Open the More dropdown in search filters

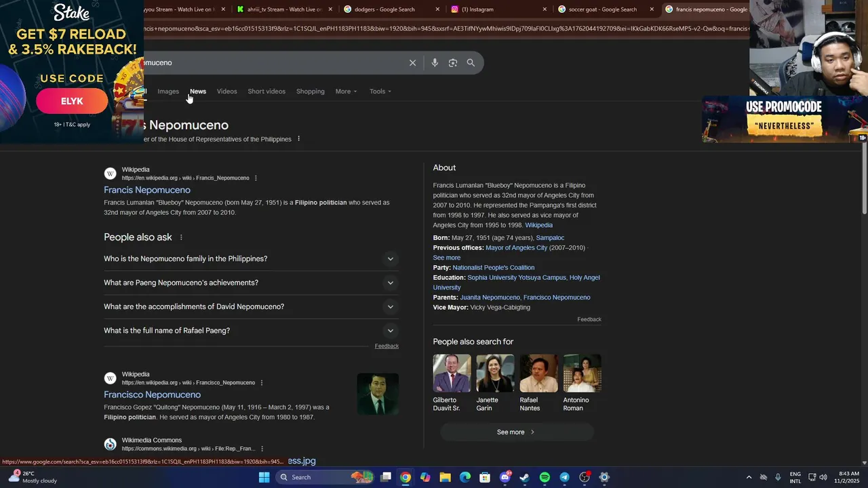pyautogui.click(x=346, y=91)
